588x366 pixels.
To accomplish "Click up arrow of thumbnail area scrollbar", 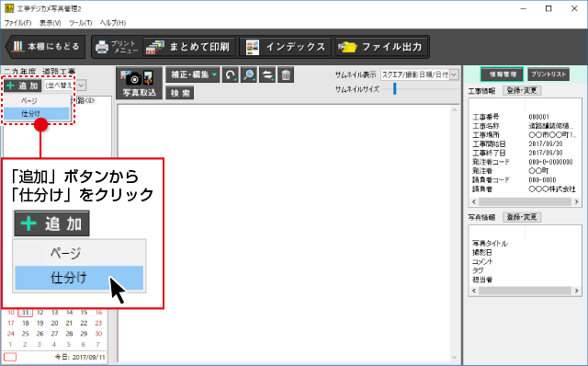I will click(455, 110).
